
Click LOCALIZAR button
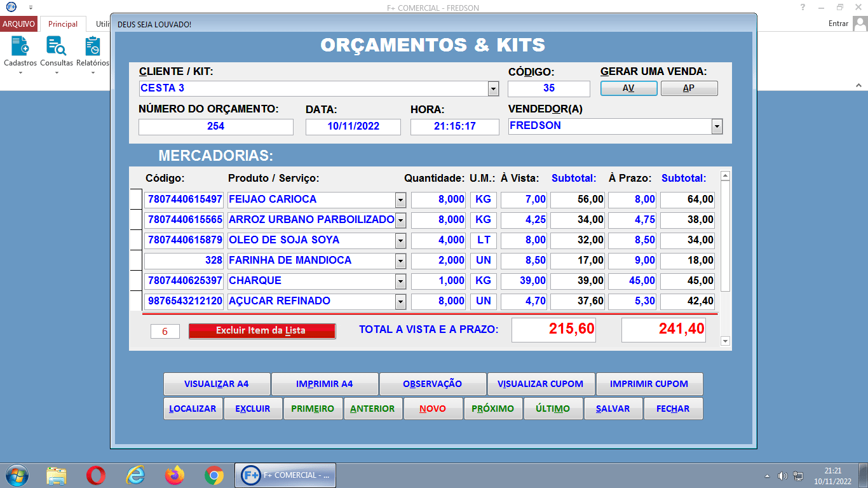(193, 409)
